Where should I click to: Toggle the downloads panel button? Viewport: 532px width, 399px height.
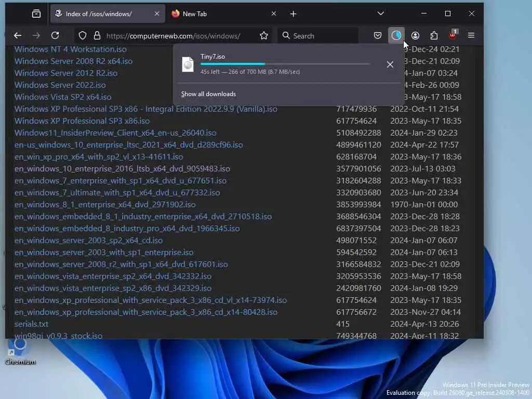click(x=396, y=36)
